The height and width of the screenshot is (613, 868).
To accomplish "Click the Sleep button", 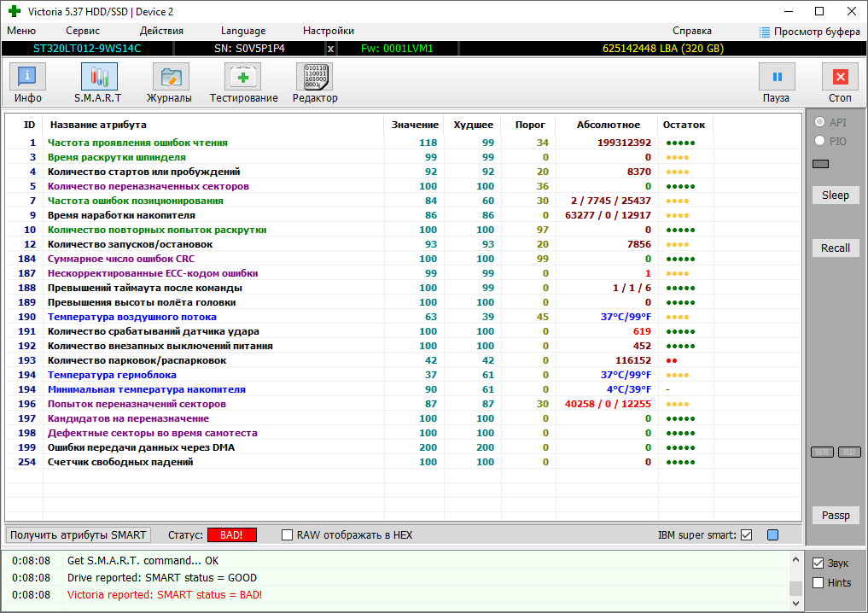I will point(836,195).
